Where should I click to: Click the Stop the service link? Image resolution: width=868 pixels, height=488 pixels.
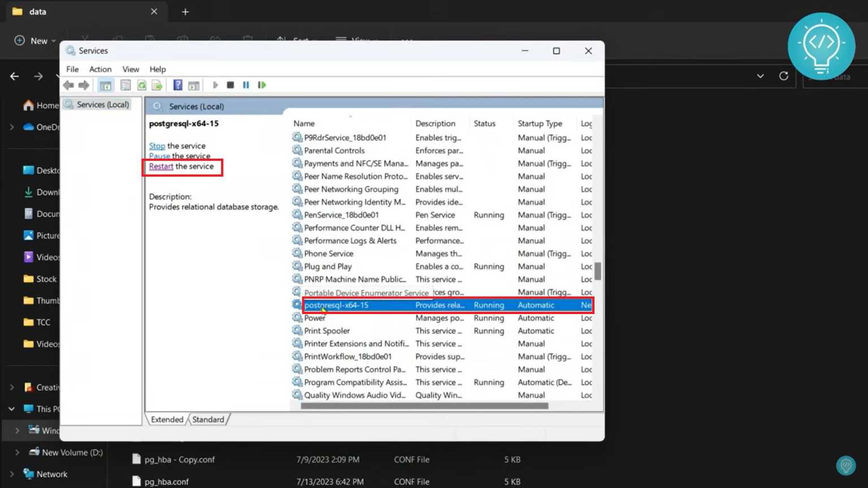point(157,145)
